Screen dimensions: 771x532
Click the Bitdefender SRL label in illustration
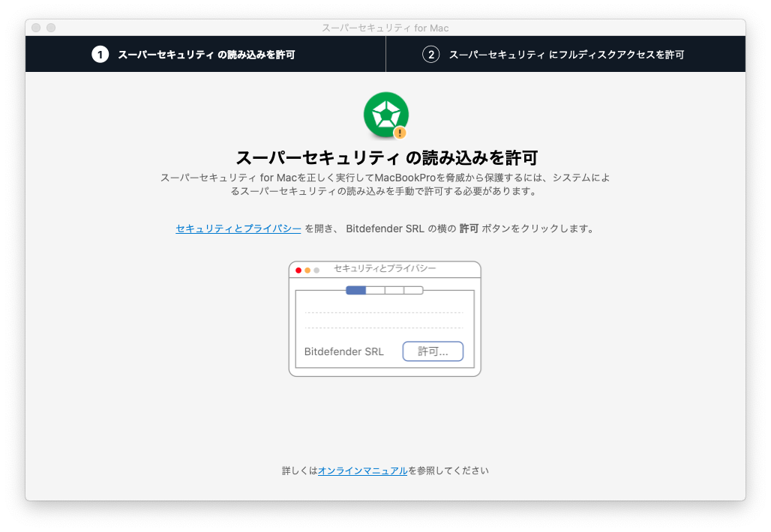[x=343, y=351]
